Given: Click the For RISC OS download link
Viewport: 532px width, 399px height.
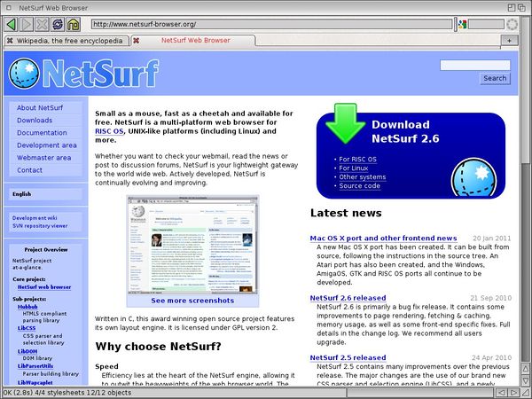Looking at the screenshot, I should [357, 160].
